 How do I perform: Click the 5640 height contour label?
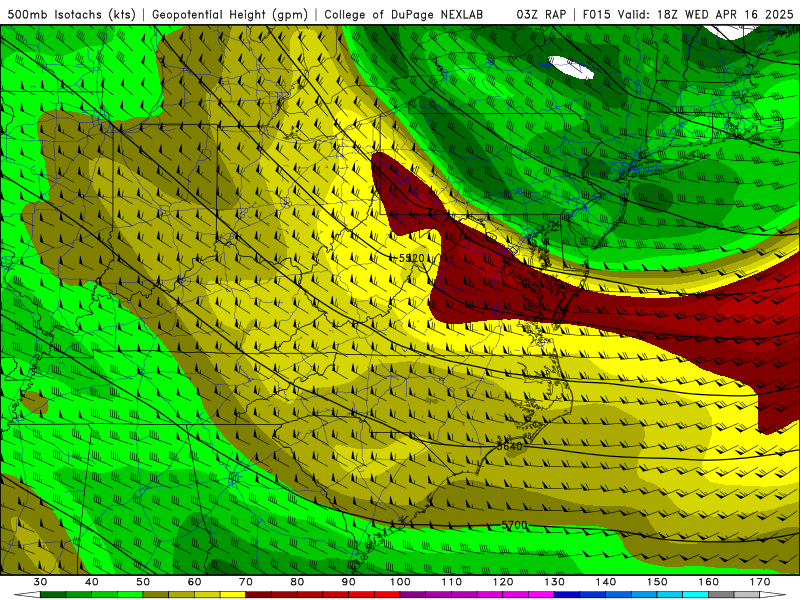click(510, 446)
